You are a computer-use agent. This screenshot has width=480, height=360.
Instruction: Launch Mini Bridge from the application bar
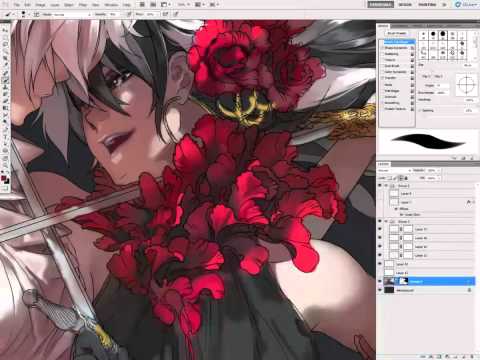point(153,5)
